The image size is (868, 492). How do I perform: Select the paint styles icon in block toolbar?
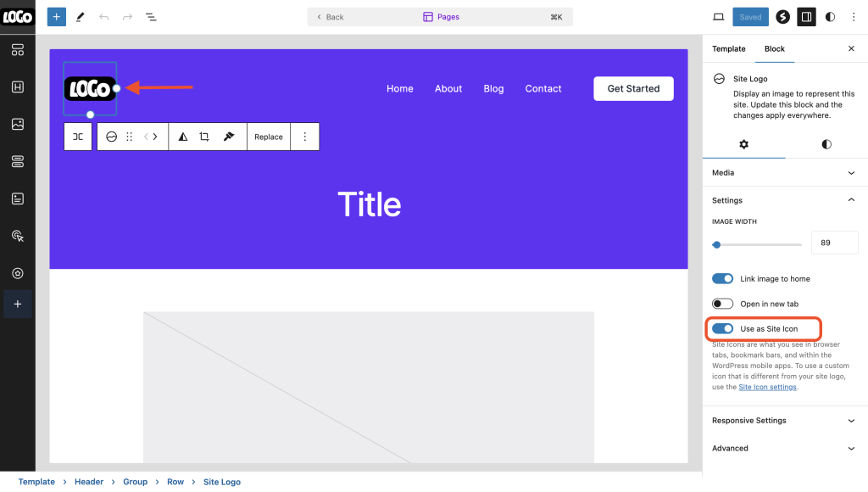[227, 136]
